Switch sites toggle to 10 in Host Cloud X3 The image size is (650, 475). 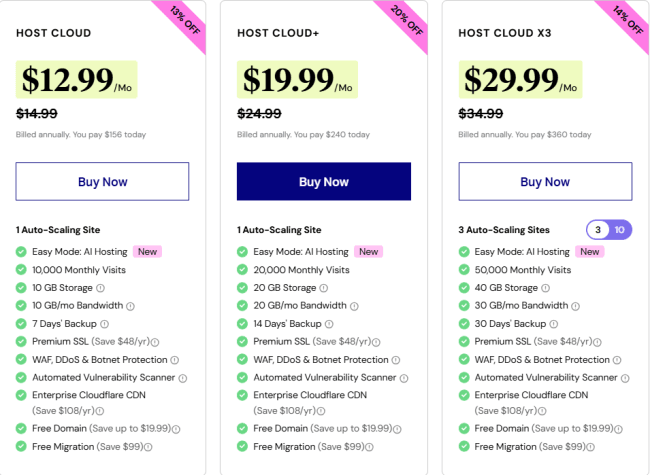(x=620, y=230)
